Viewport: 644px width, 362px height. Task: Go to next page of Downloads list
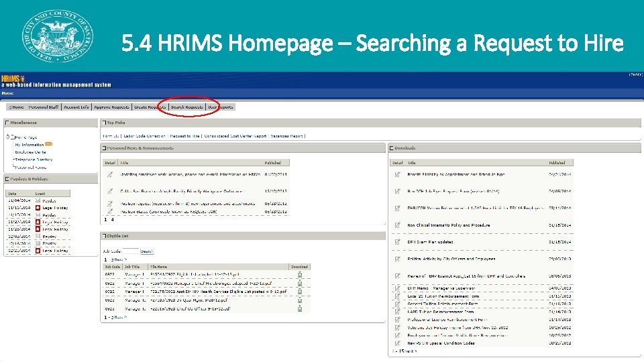coord(409,351)
